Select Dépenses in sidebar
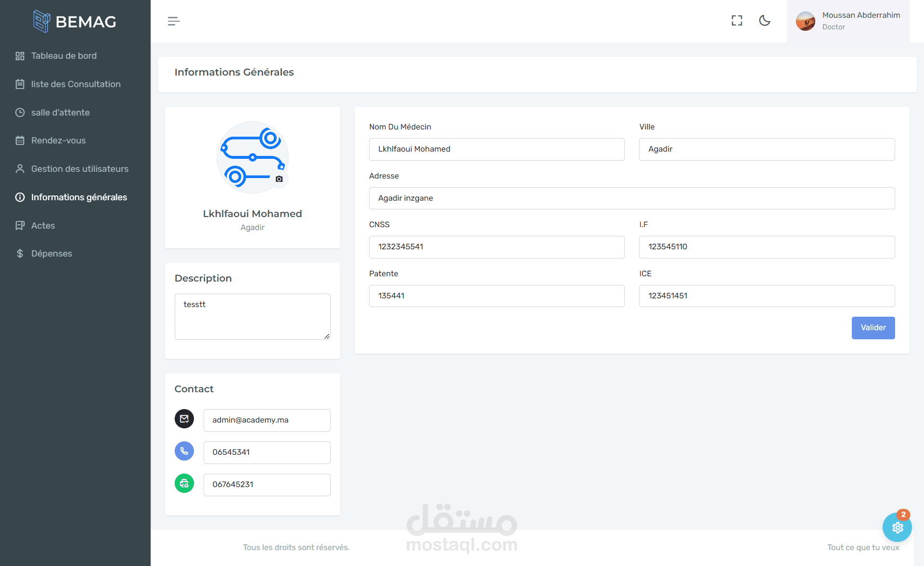The height and width of the screenshot is (566, 924). (51, 254)
